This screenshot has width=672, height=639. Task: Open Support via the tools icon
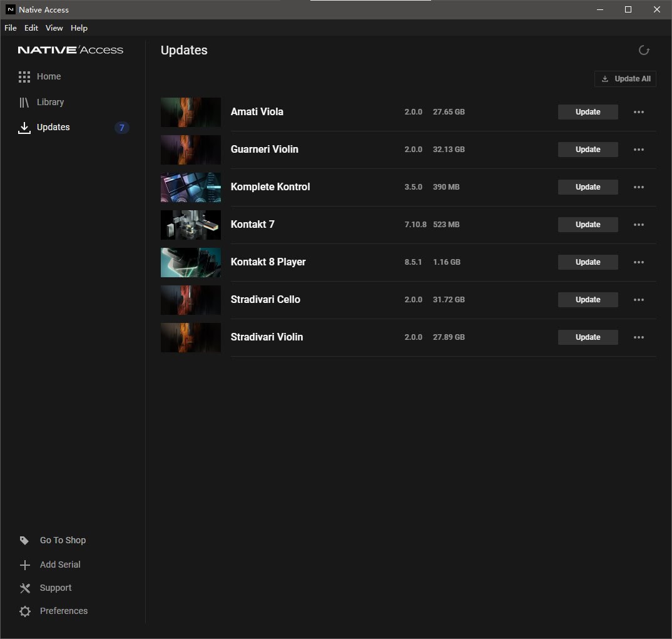pyautogui.click(x=25, y=588)
